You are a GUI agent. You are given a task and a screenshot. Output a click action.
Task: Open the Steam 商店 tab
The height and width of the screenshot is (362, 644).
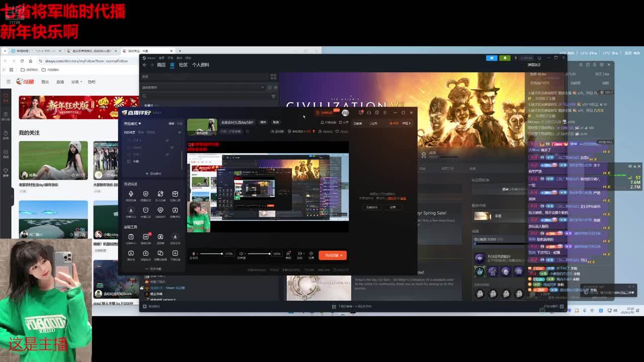161,65
